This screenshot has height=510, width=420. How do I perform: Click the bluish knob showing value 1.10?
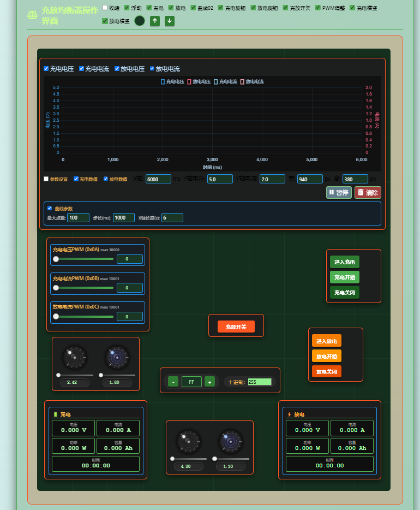click(x=231, y=441)
